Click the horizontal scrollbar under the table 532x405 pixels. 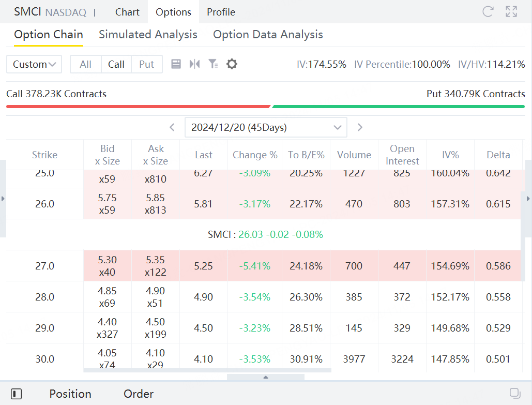(x=207, y=370)
